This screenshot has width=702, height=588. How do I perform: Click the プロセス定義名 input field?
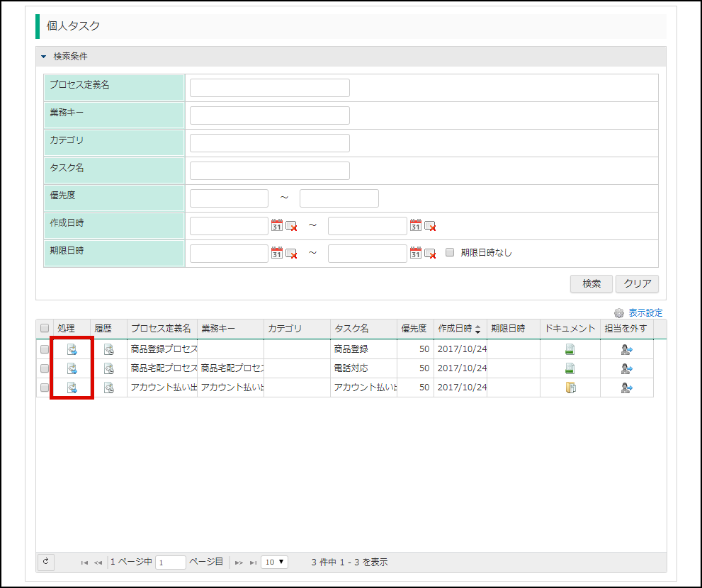coord(269,88)
